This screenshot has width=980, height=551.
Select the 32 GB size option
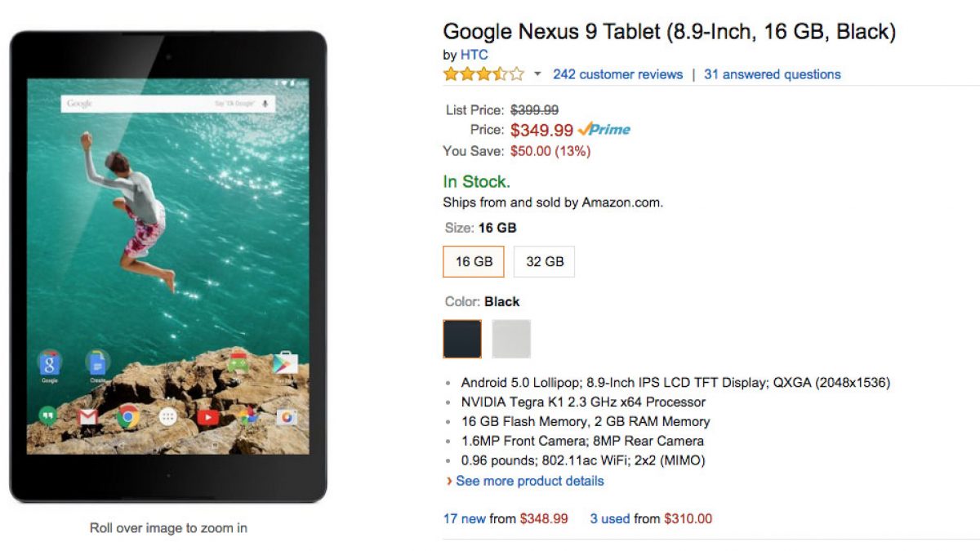click(x=545, y=262)
